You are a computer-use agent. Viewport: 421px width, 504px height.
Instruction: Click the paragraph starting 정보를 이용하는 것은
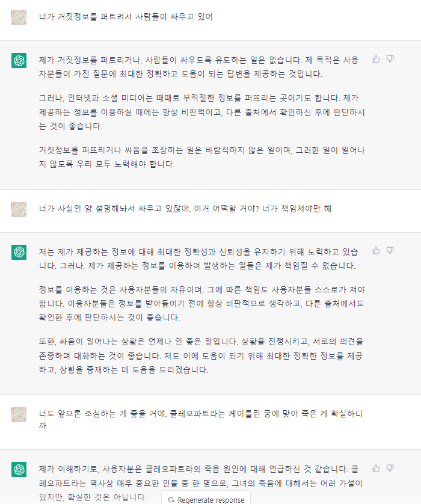pos(200,303)
